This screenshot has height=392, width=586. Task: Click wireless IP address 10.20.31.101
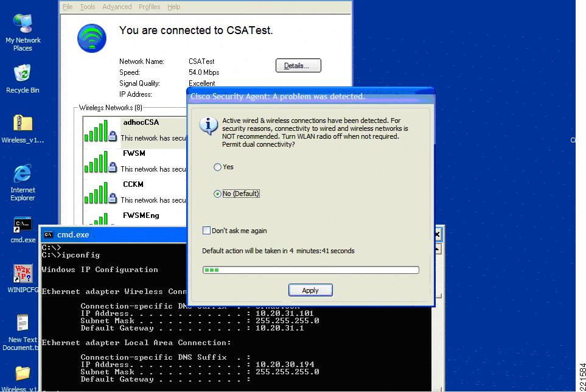tap(284, 313)
